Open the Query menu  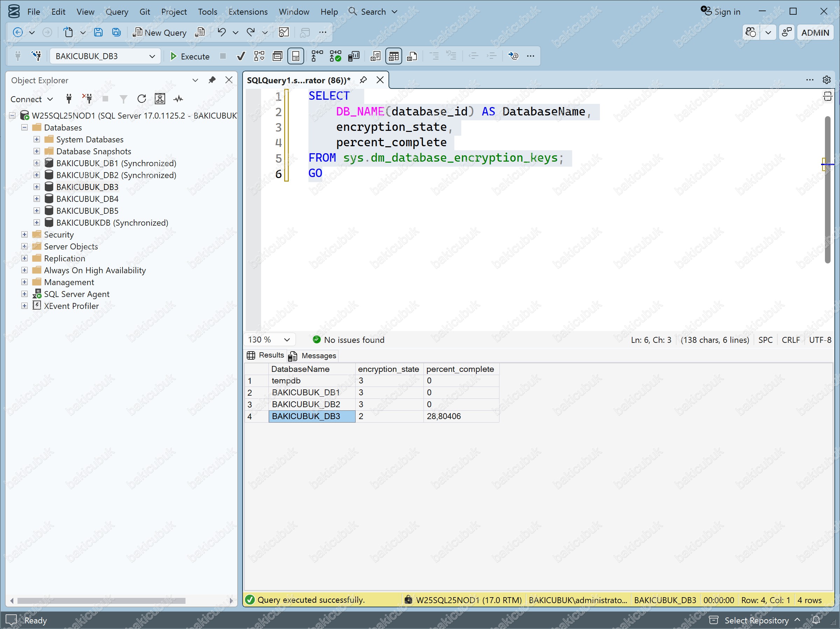pos(117,12)
